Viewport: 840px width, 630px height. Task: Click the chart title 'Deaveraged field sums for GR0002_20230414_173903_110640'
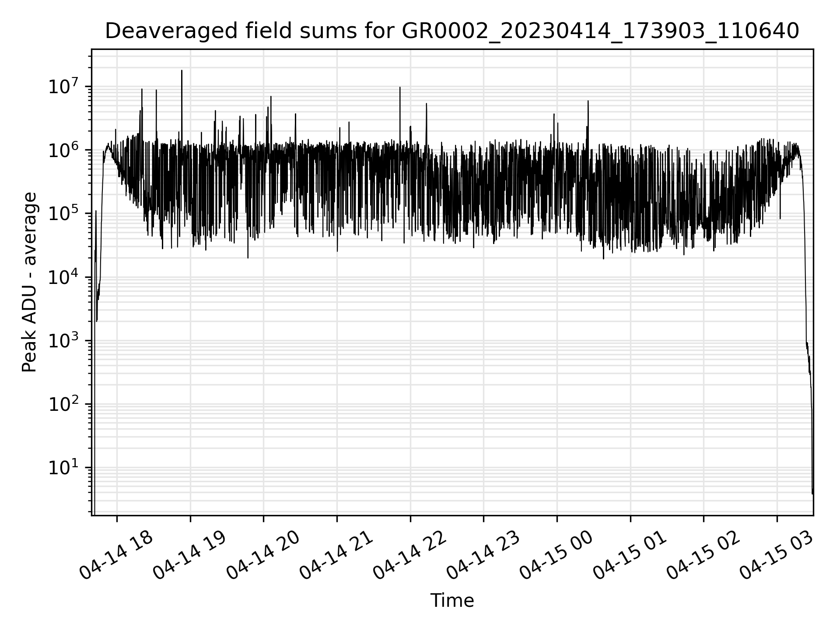[x=452, y=31]
